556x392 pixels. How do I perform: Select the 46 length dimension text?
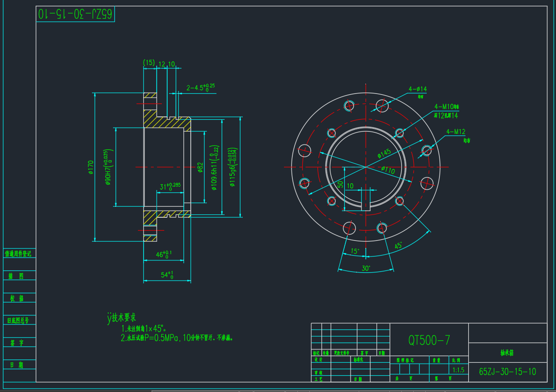click(163, 255)
